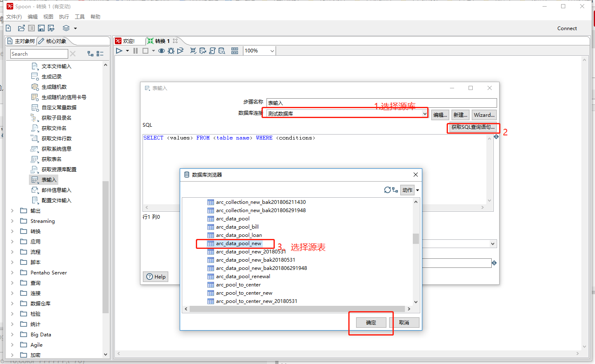The image size is (595, 364).
Task: Select the 表输入 step in sidebar
Action: pyautogui.click(x=44, y=180)
